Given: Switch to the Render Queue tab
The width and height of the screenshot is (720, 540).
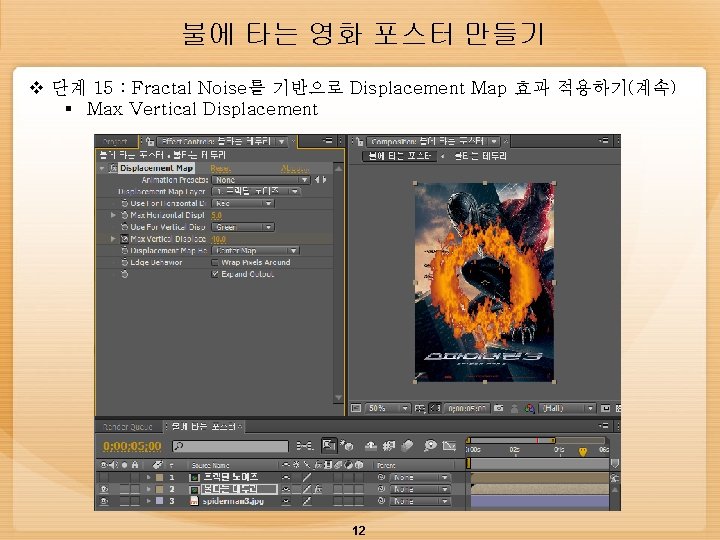Looking at the screenshot, I should coord(128,427).
